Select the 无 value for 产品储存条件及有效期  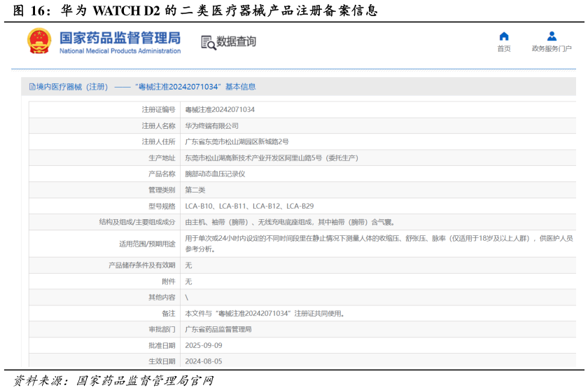[x=188, y=265]
